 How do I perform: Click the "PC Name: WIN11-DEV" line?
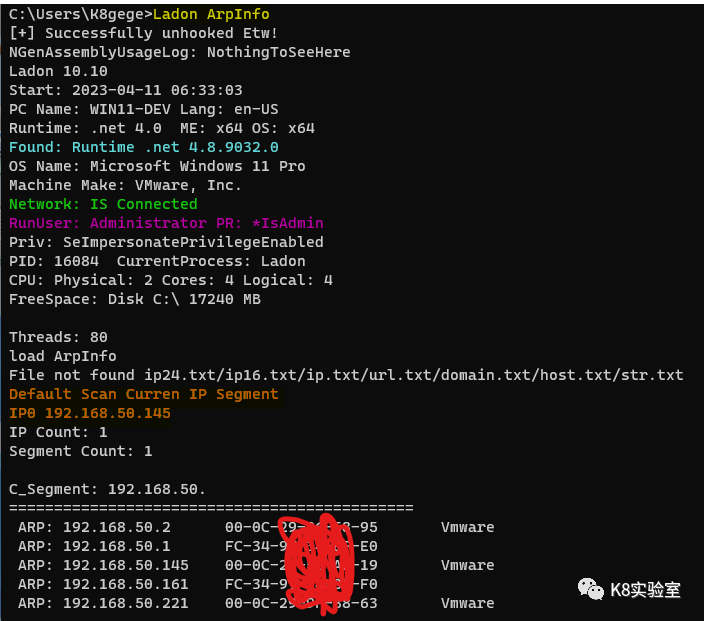click(144, 109)
